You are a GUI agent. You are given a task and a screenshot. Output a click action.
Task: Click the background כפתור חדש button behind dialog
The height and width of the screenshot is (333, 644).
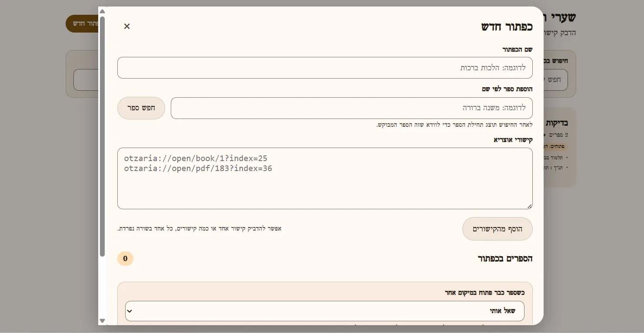82,23
